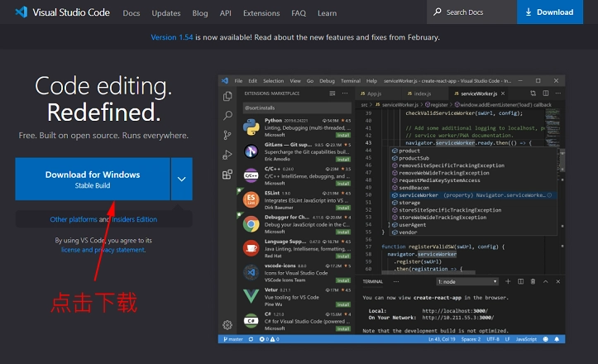Click Install on the Python extension
This screenshot has width=598, height=364.
coord(343,135)
